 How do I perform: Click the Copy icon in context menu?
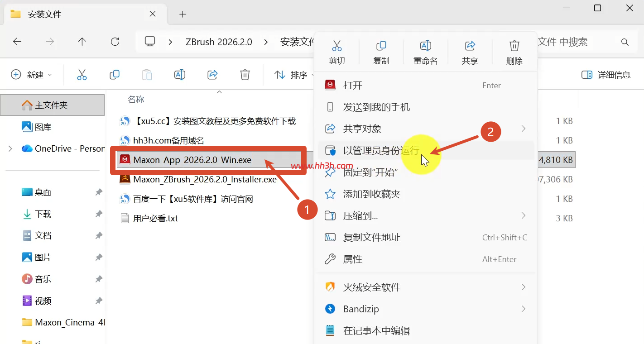point(381,46)
